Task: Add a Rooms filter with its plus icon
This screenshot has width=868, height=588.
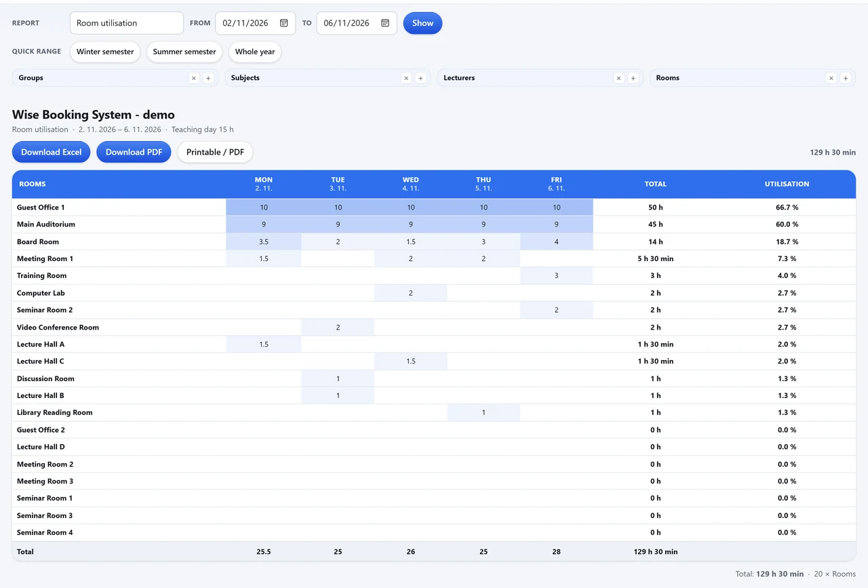Action: (846, 78)
